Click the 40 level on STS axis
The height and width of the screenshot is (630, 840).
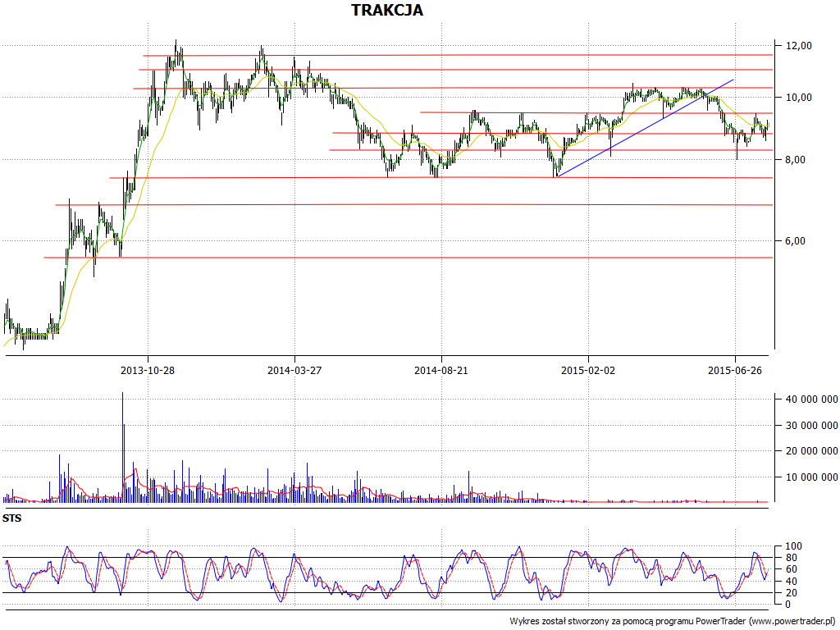791,582
